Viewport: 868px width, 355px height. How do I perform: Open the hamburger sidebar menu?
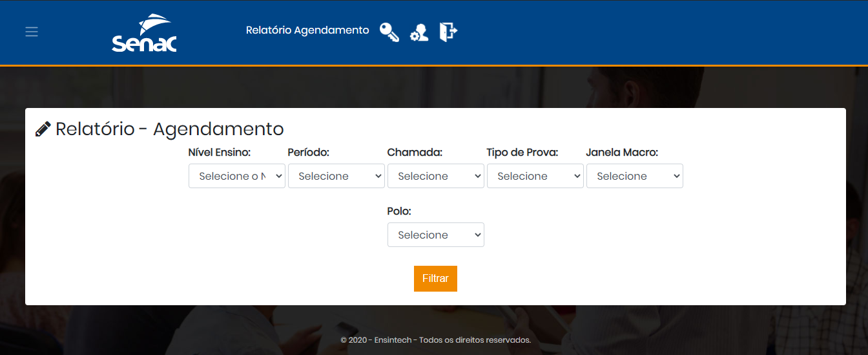coord(32,32)
